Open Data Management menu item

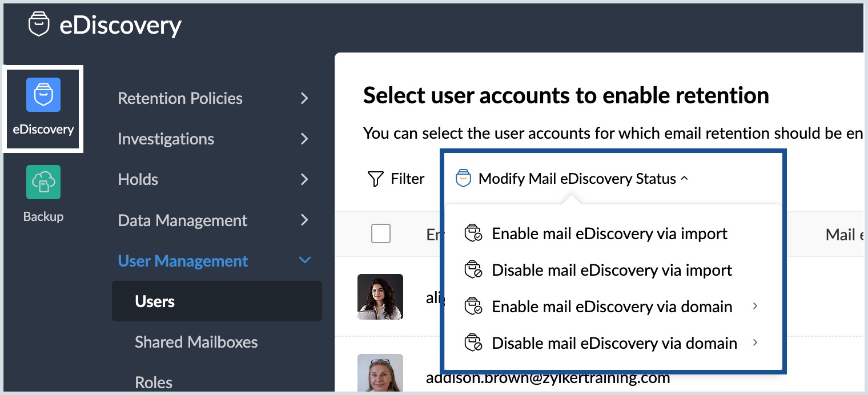pyautogui.click(x=183, y=220)
